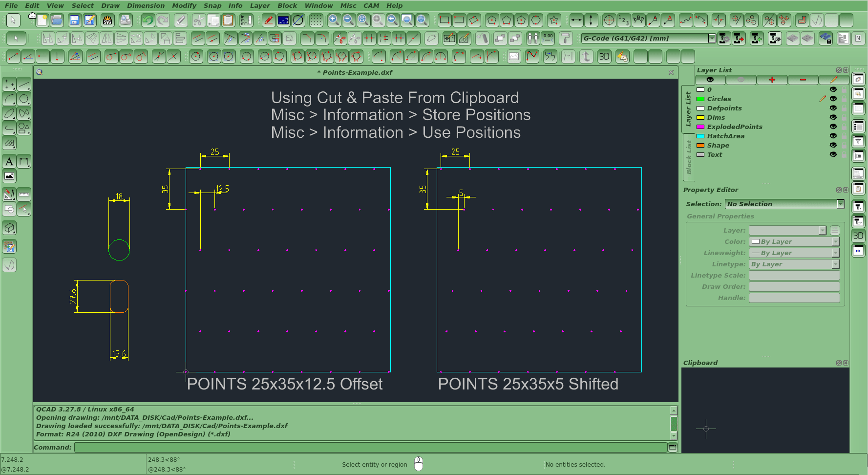
Task: Lock the Text layer
Action: pyautogui.click(x=844, y=155)
